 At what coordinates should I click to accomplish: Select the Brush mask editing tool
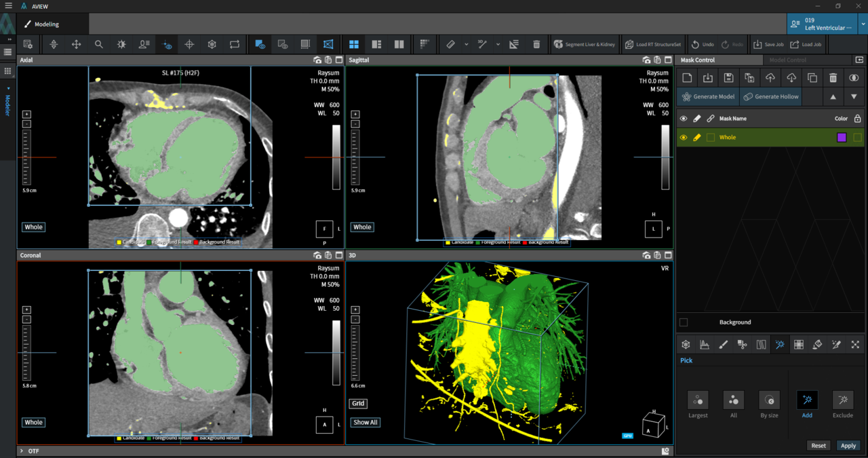pos(724,345)
